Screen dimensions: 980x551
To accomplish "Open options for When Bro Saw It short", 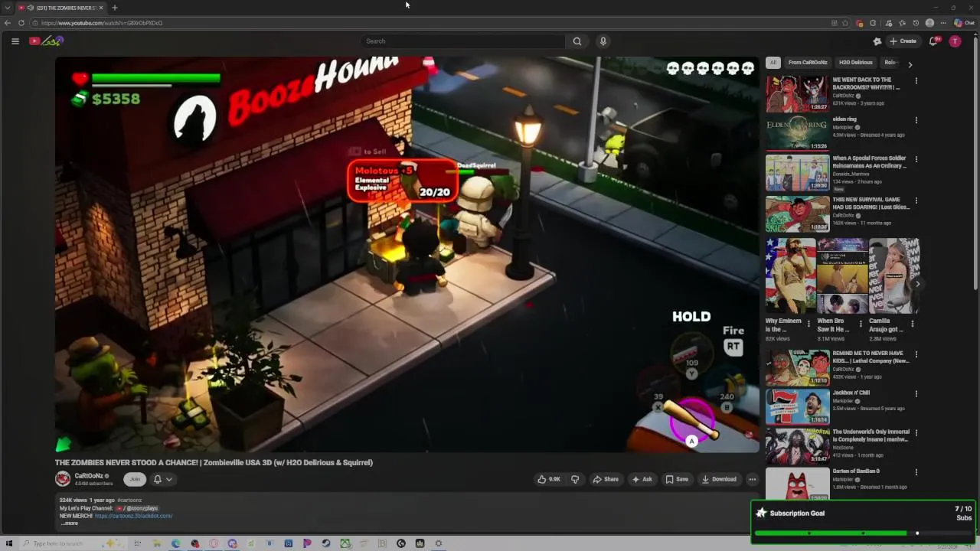I will coord(860,324).
